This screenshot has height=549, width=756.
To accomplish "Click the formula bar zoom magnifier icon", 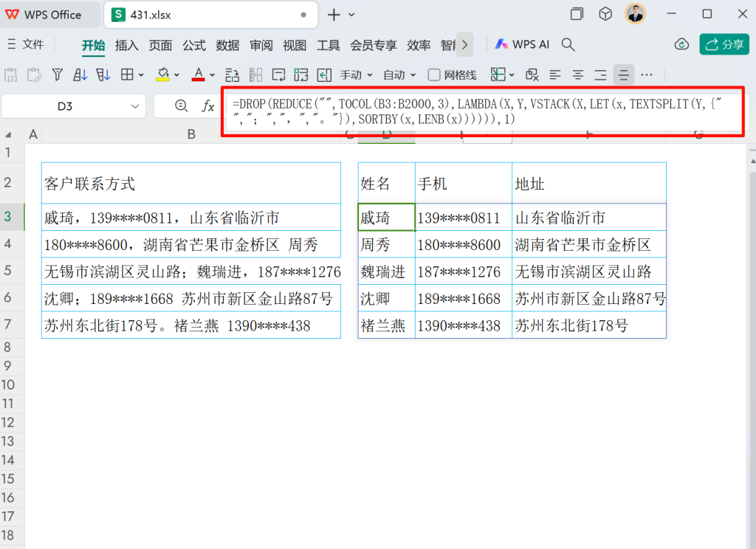I will click(182, 106).
